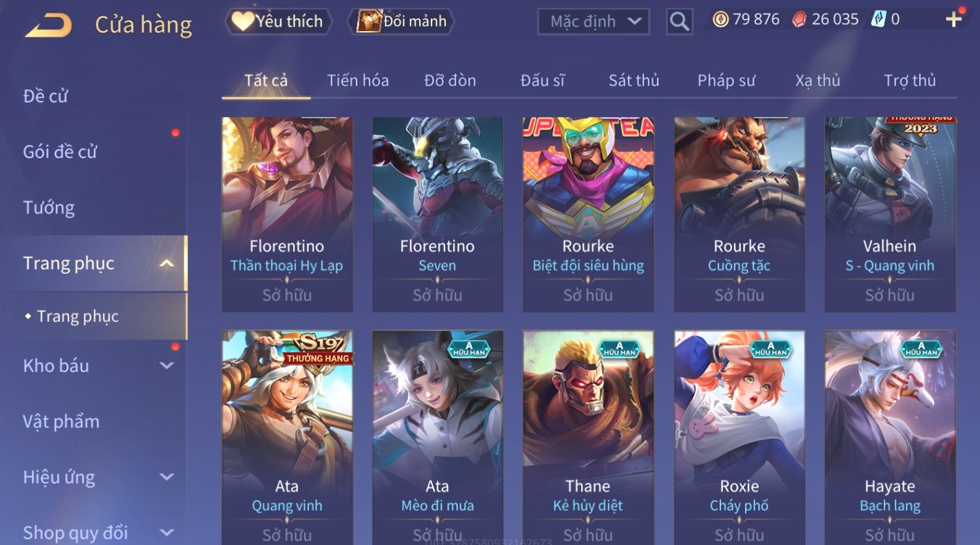Open Yêu thích heart favorites
The width and height of the screenshot is (980, 545).
click(x=279, y=21)
